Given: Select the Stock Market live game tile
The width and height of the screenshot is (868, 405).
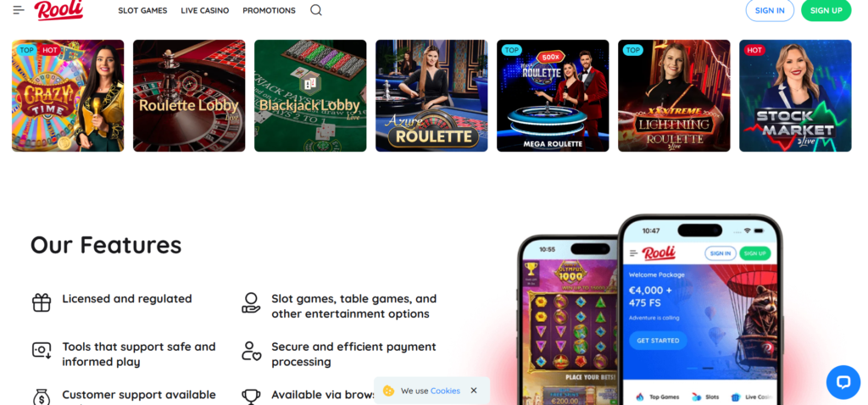Looking at the screenshot, I should (x=795, y=96).
